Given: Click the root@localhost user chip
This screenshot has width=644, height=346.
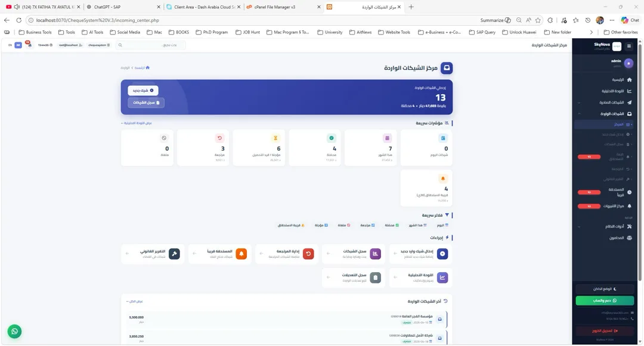Looking at the screenshot, I should (x=70, y=45).
